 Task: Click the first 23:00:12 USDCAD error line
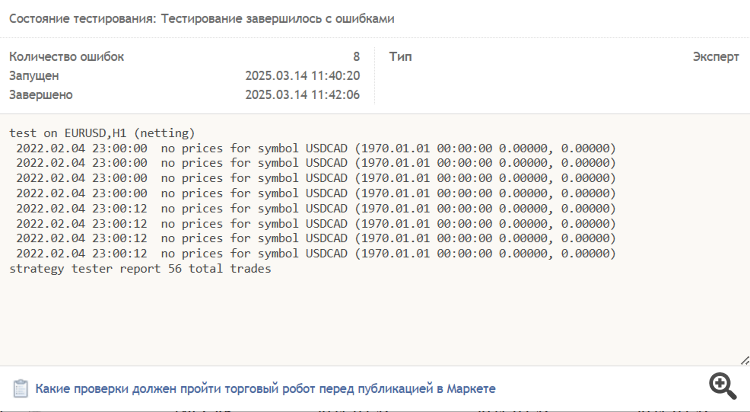coord(316,208)
